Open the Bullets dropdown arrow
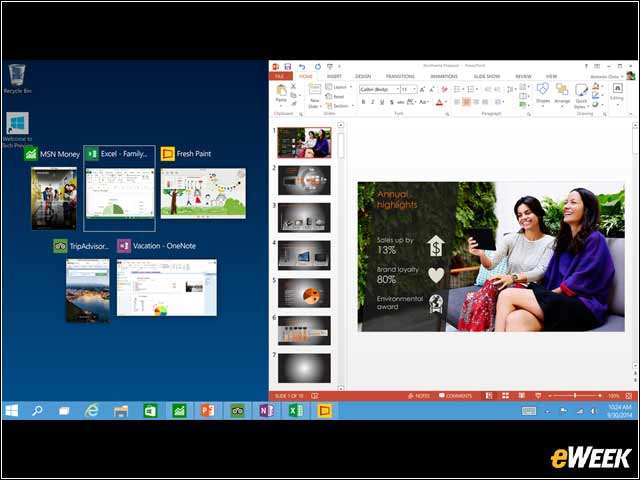This screenshot has height=480, width=640. [464, 89]
